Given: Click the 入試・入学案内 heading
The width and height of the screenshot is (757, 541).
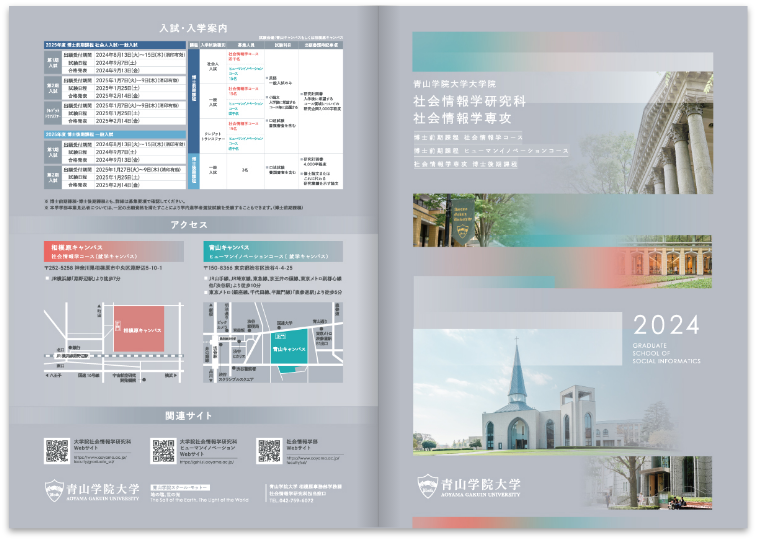Looking at the screenshot, I should click(193, 28).
